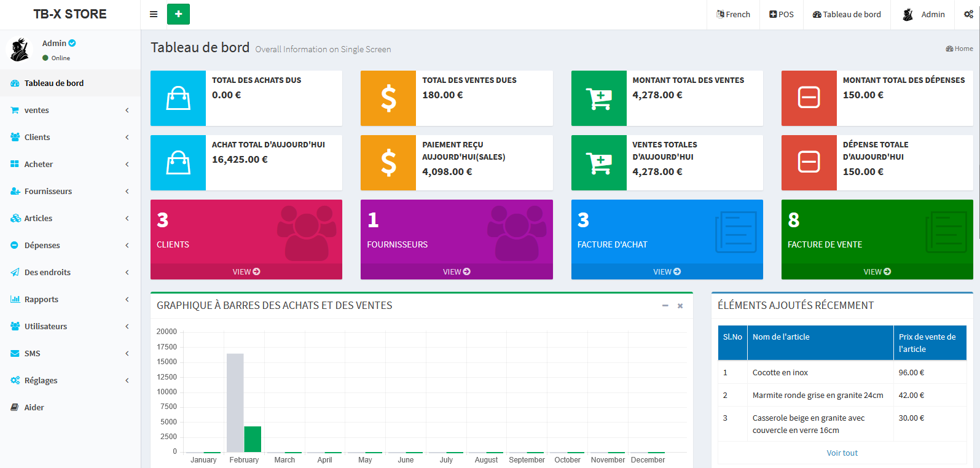Click VIEW on the Clients card

(246, 271)
